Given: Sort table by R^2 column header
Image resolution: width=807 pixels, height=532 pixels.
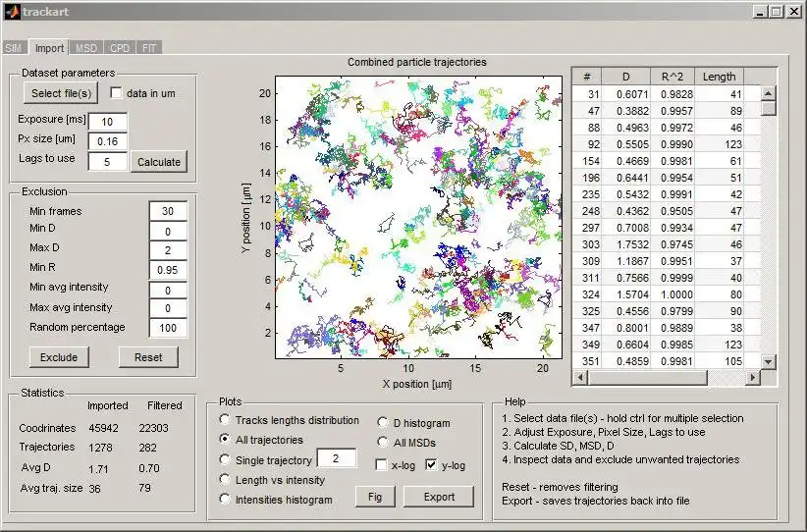Looking at the screenshot, I should point(673,77).
